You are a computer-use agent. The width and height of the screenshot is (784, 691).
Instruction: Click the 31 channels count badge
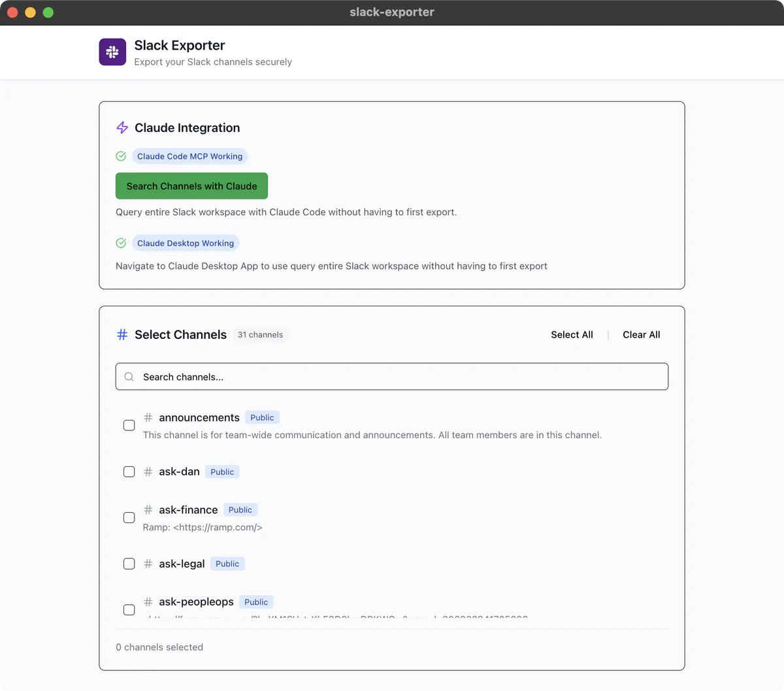tap(260, 334)
